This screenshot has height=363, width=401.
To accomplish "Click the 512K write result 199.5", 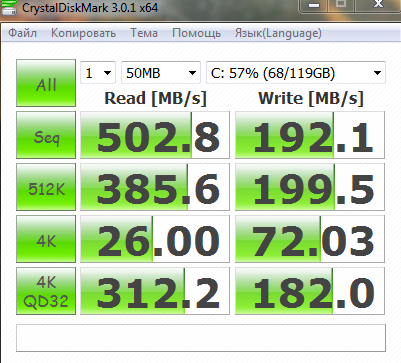I will pyautogui.click(x=310, y=187).
